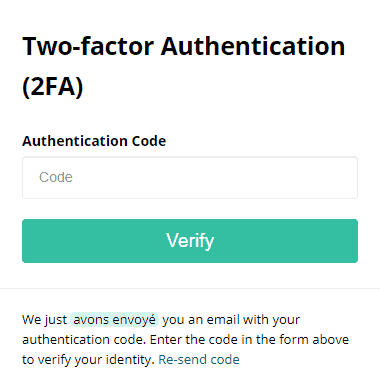Viewport: 380px width, 392px height.
Task: Place cursor in the empty Code box
Action: 190,178
